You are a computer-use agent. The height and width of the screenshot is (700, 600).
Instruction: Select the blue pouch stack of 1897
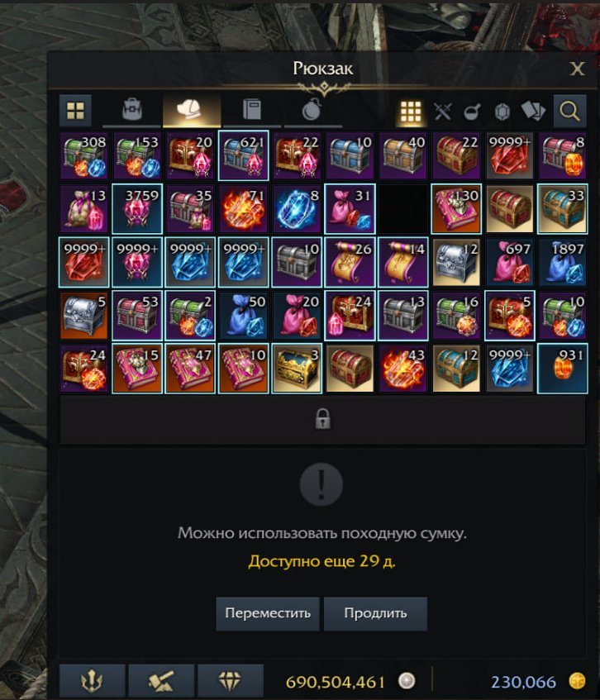563,263
